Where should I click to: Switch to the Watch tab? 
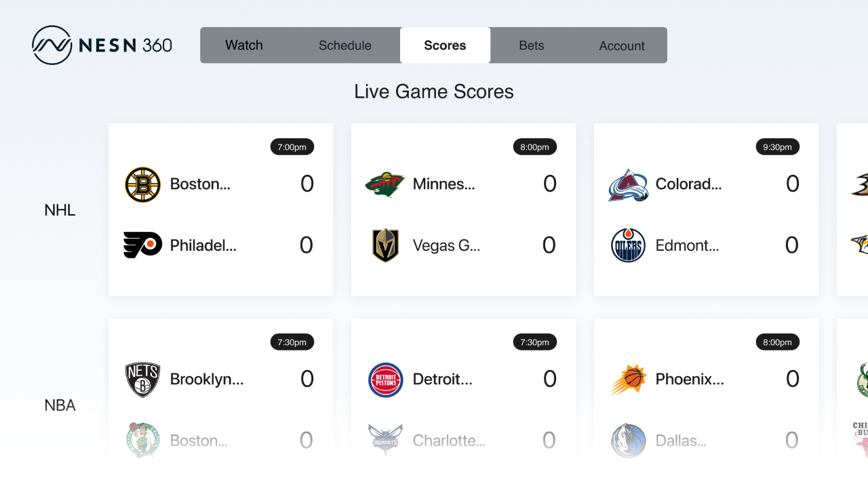point(243,45)
